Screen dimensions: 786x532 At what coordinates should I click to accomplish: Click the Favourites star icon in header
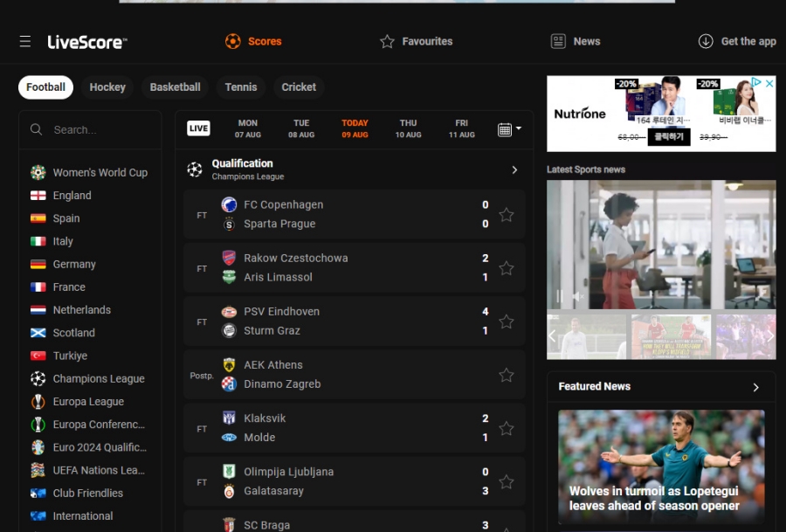click(x=387, y=41)
